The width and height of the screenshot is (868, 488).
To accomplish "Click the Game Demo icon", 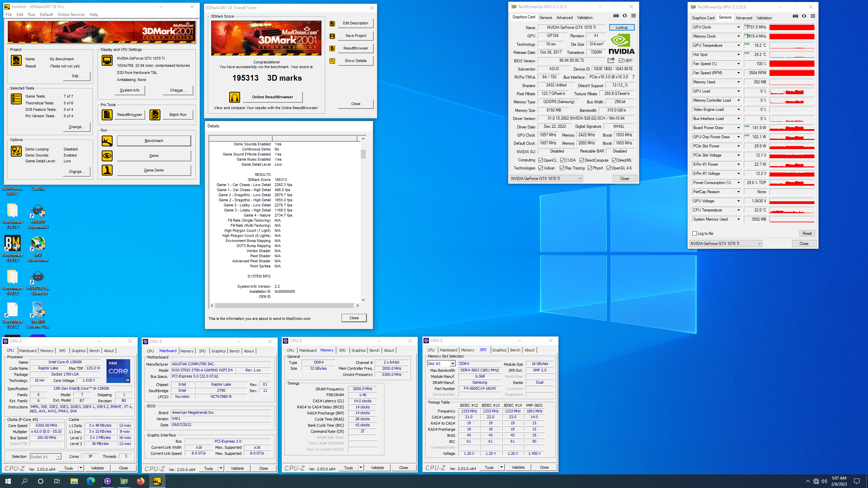I will [107, 170].
